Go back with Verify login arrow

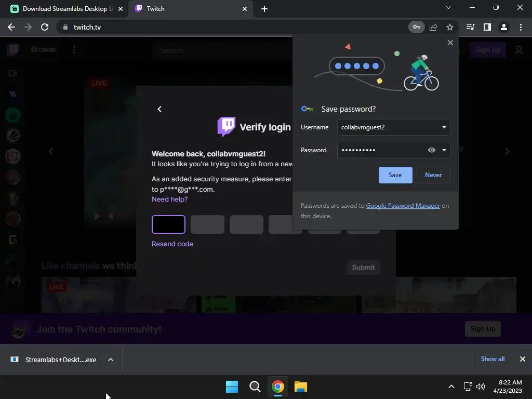coord(159,109)
